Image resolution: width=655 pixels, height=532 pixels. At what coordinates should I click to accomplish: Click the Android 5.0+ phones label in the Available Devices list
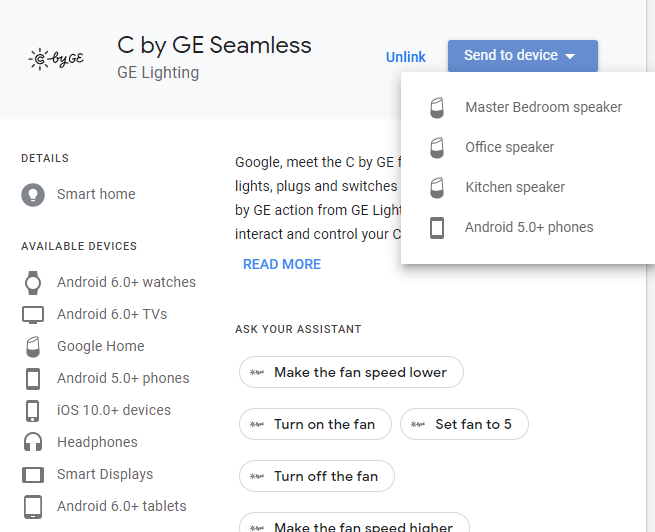pos(123,378)
